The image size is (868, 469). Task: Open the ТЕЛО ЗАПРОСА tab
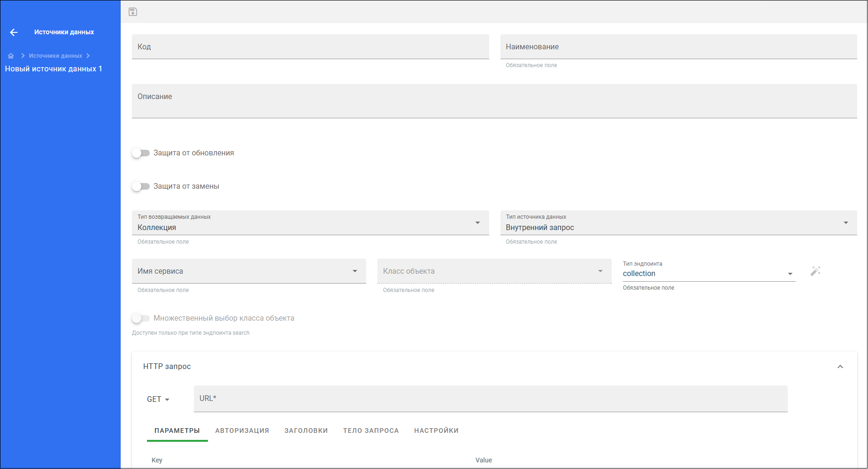point(371,431)
